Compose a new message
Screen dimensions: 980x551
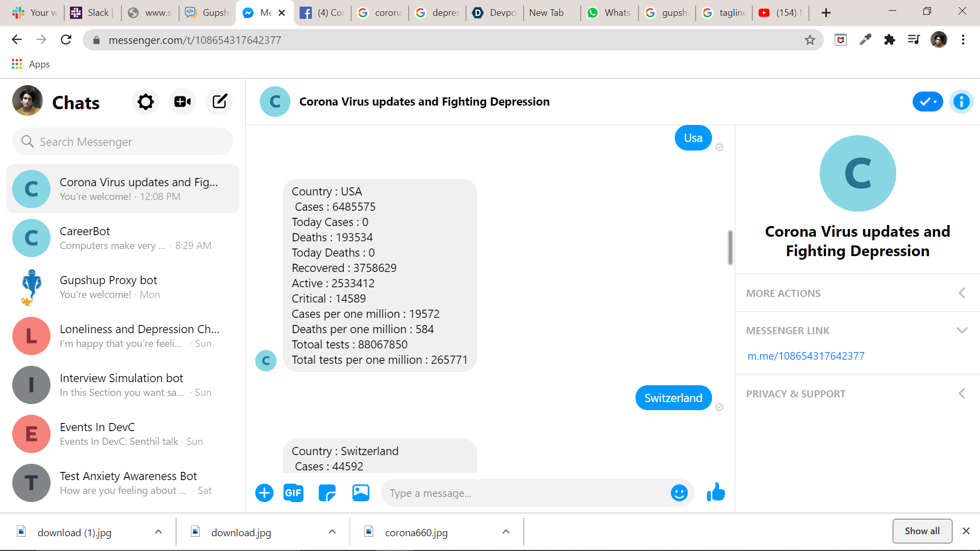(x=219, y=102)
